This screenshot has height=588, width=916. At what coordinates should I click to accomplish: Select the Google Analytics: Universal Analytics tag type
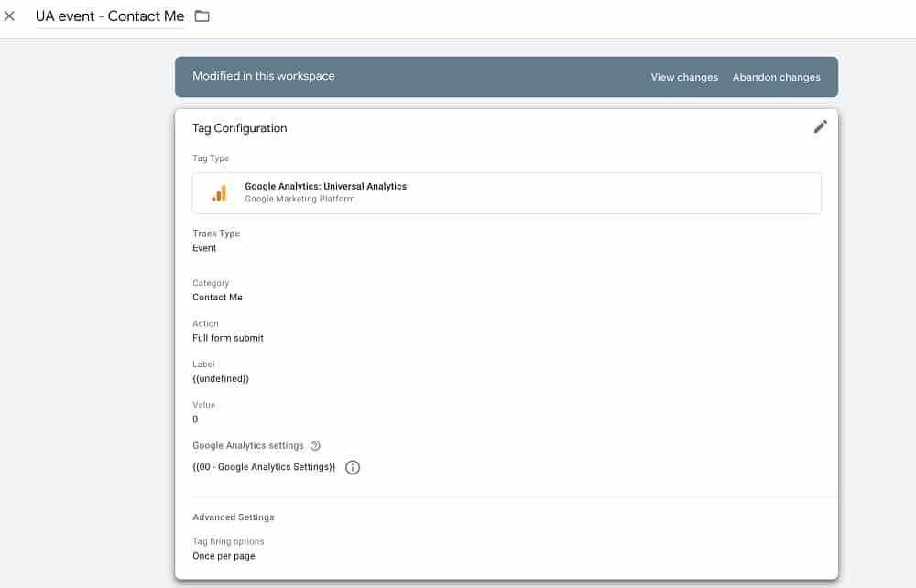pos(325,187)
